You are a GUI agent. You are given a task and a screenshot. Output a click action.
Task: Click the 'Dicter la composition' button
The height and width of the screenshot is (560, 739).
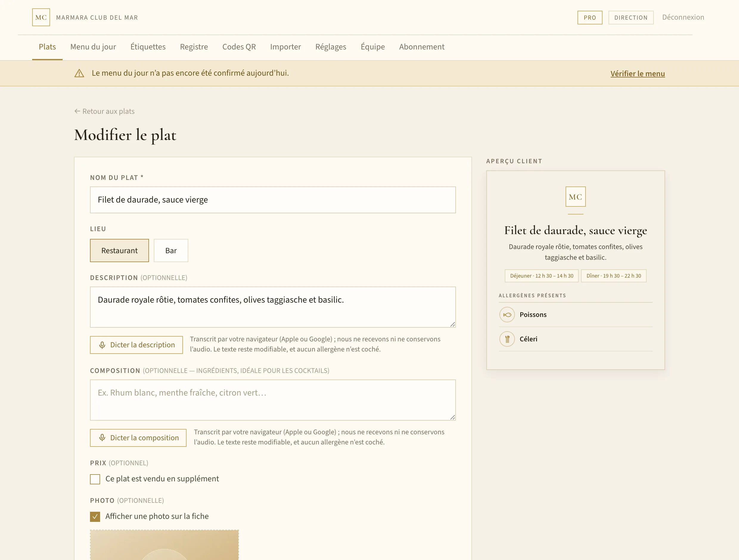[x=138, y=438]
